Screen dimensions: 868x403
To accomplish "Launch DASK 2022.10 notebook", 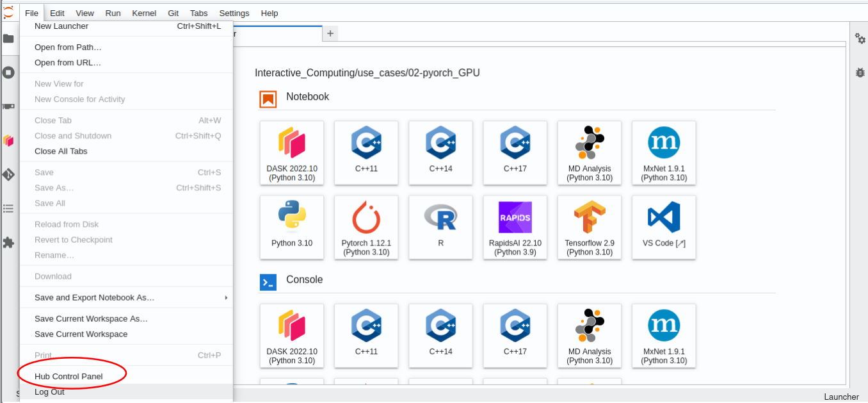I will [x=292, y=152].
